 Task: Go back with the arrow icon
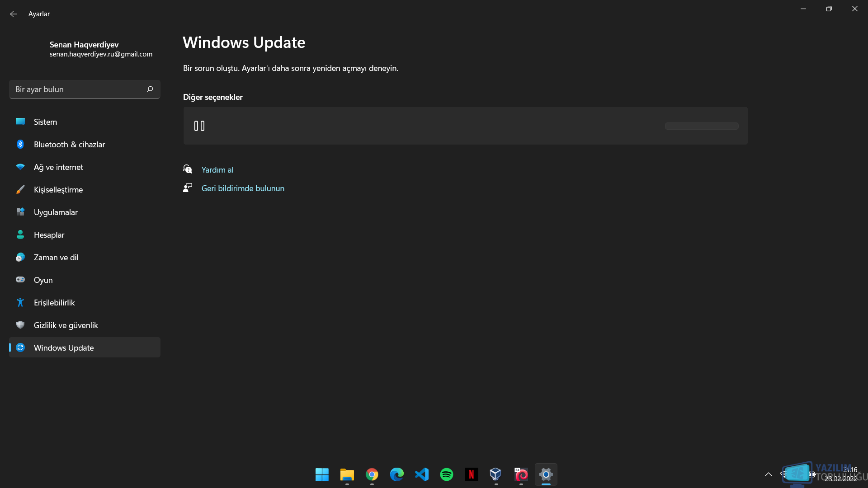point(14,14)
